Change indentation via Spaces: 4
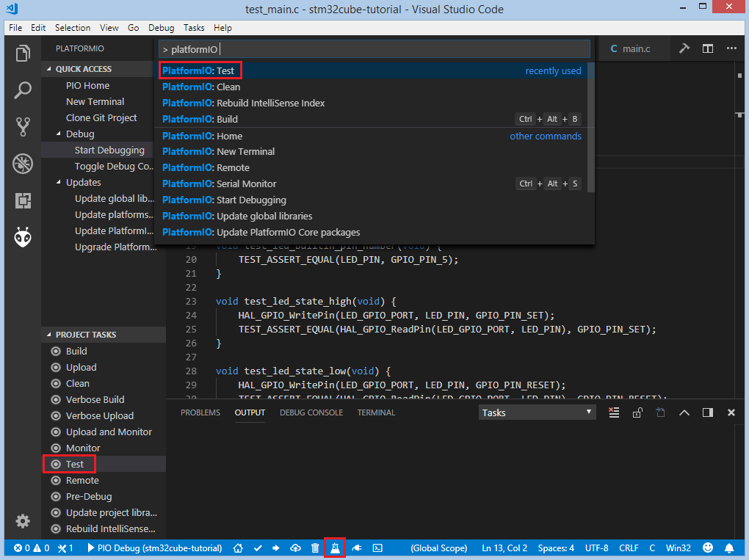The height and width of the screenshot is (560, 749). click(x=556, y=548)
